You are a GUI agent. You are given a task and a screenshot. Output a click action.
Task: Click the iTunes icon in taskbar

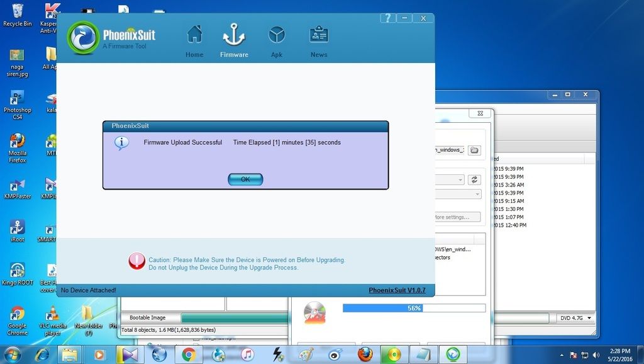coord(247,355)
